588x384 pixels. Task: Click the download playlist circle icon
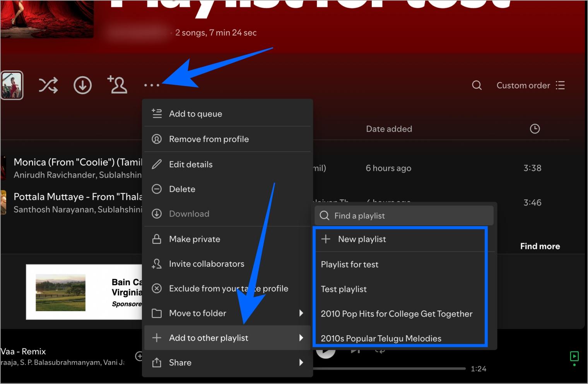(82, 85)
